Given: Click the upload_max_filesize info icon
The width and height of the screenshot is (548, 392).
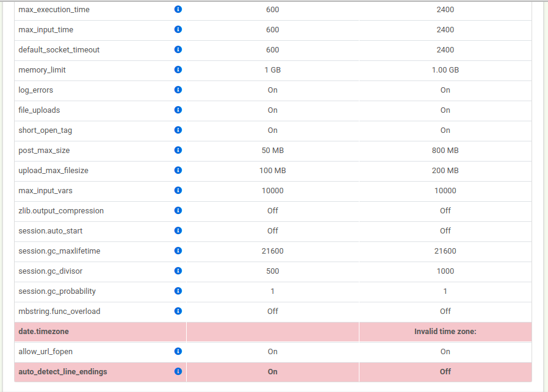Looking at the screenshot, I should pyautogui.click(x=178, y=170).
